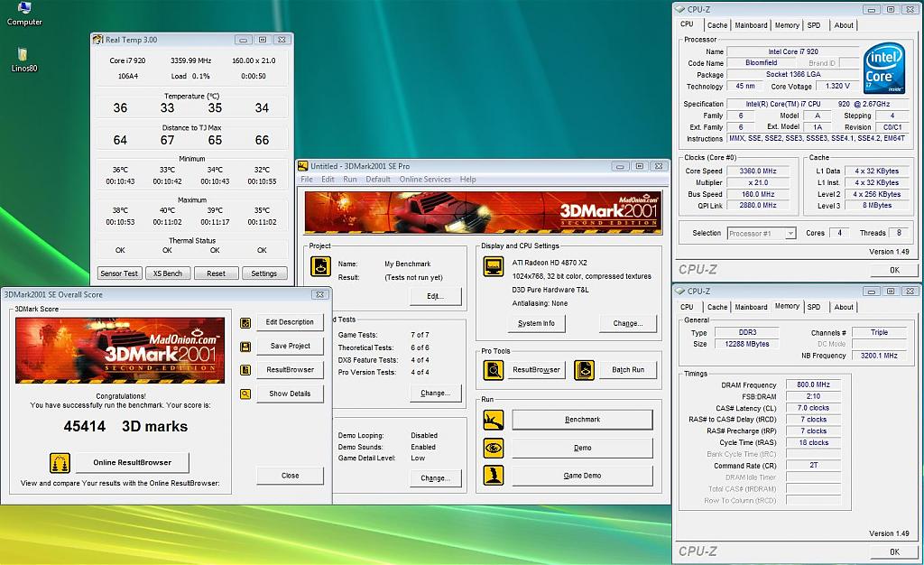The height and width of the screenshot is (565, 924).
Task: Click OK in the CPU-Z processor window
Action: click(x=894, y=270)
